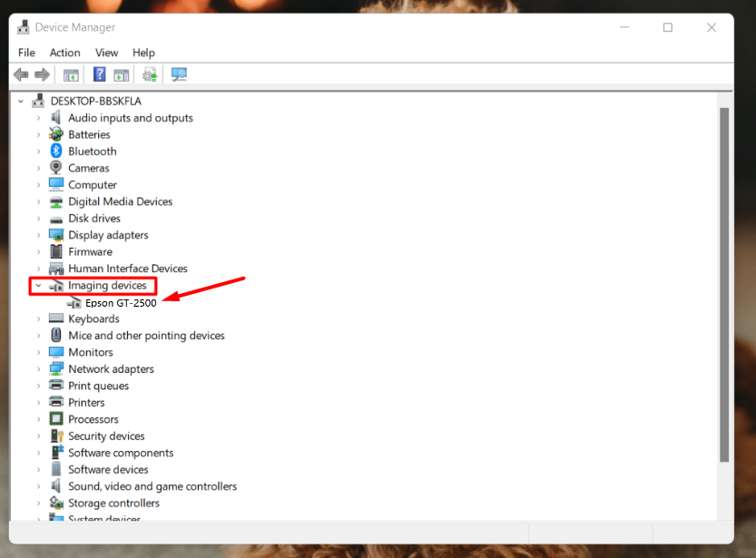The width and height of the screenshot is (756, 558).
Task: Expand the Audio inputs and outputs category
Action: (38, 118)
